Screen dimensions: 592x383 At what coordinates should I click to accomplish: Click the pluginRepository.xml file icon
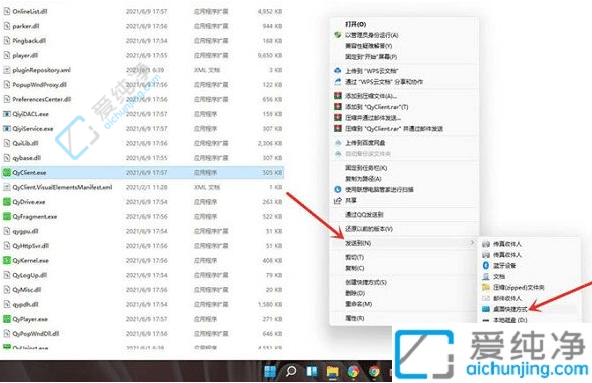point(6,70)
